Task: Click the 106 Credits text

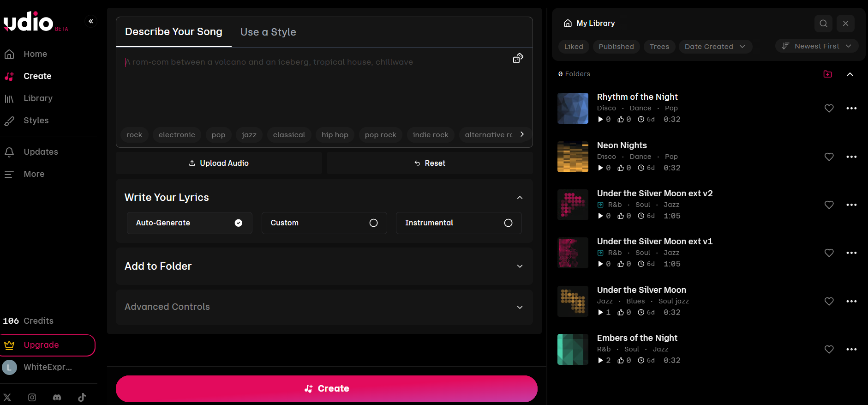Action: [x=28, y=321]
